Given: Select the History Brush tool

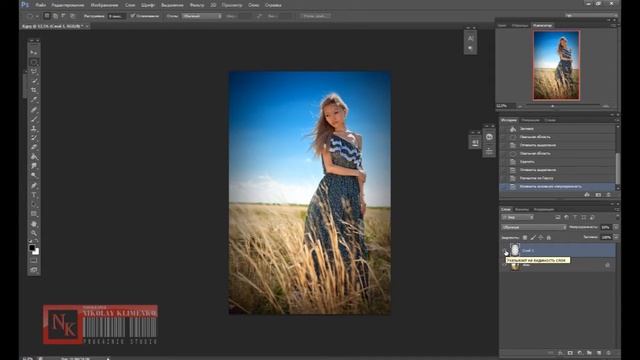Looking at the screenshot, I should click(34, 138).
